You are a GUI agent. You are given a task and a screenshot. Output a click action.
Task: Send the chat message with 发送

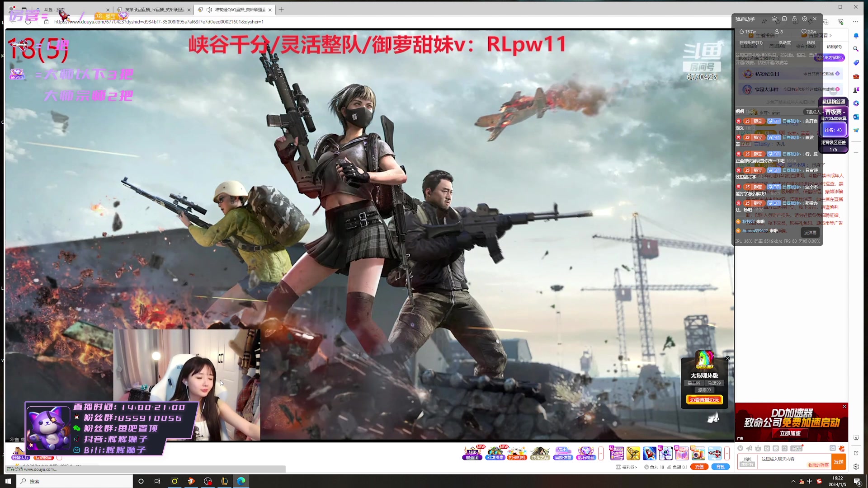(839, 462)
